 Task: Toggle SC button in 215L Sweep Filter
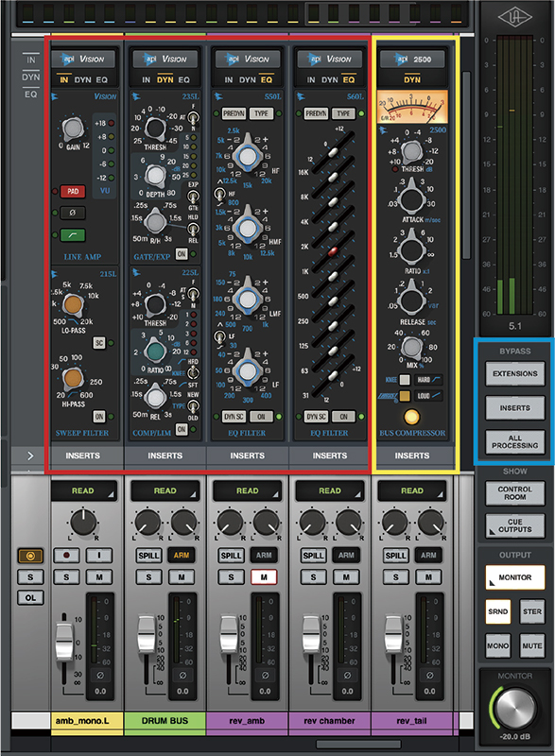(x=99, y=343)
